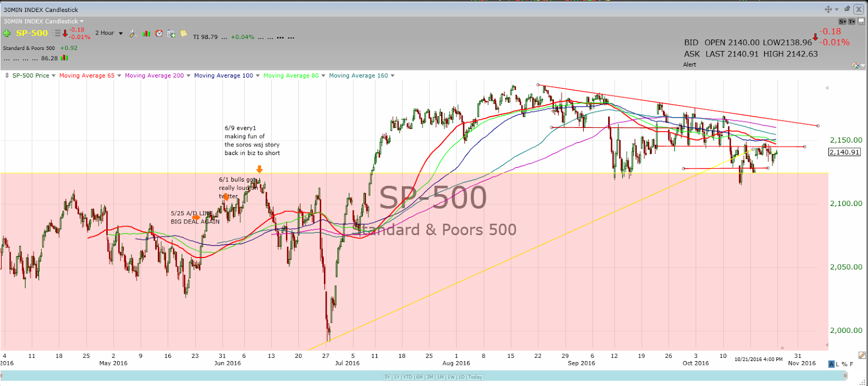Select the YTD range button
Image resolution: width=868 pixels, height=386 pixels.
[x=408, y=377]
